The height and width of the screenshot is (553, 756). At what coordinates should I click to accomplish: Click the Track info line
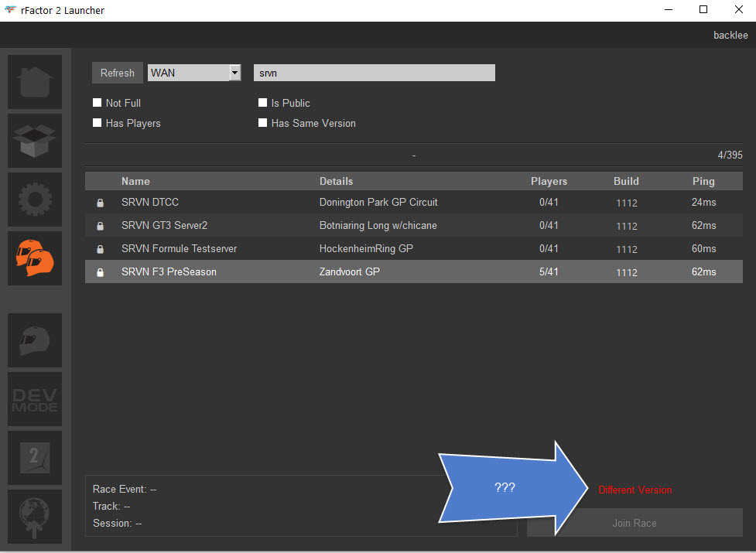coord(111,506)
